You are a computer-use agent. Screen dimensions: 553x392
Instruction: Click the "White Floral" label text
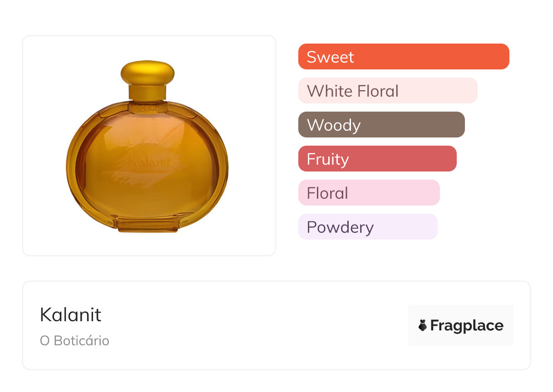coord(353,91)
